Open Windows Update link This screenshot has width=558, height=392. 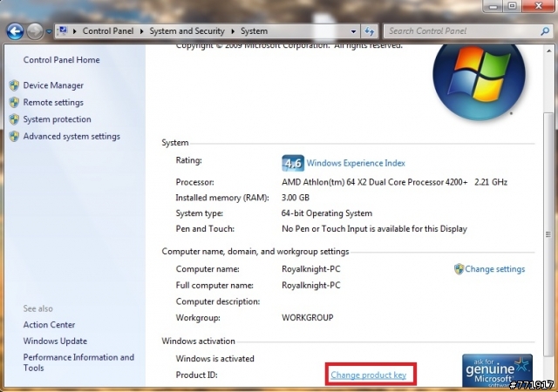55,341
